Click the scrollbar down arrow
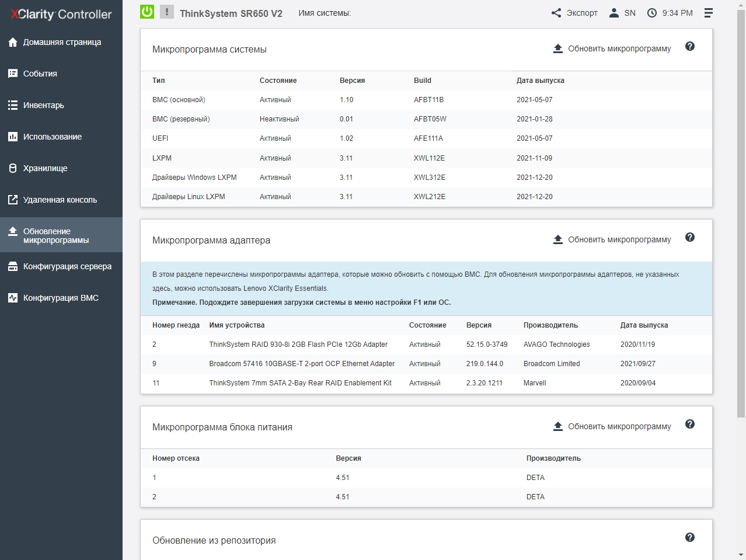Image resolution: width=746 pixels, height=560 pixels. [741, 555]
